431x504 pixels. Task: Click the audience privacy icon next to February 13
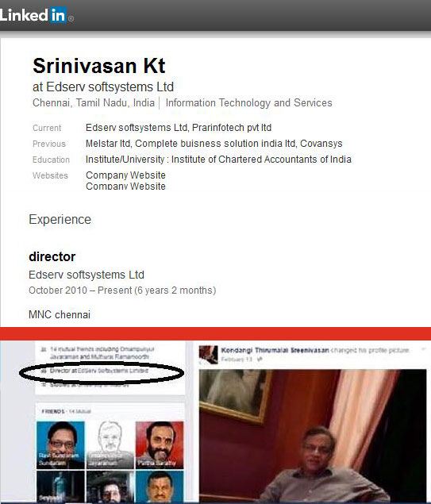click(260, 360)
